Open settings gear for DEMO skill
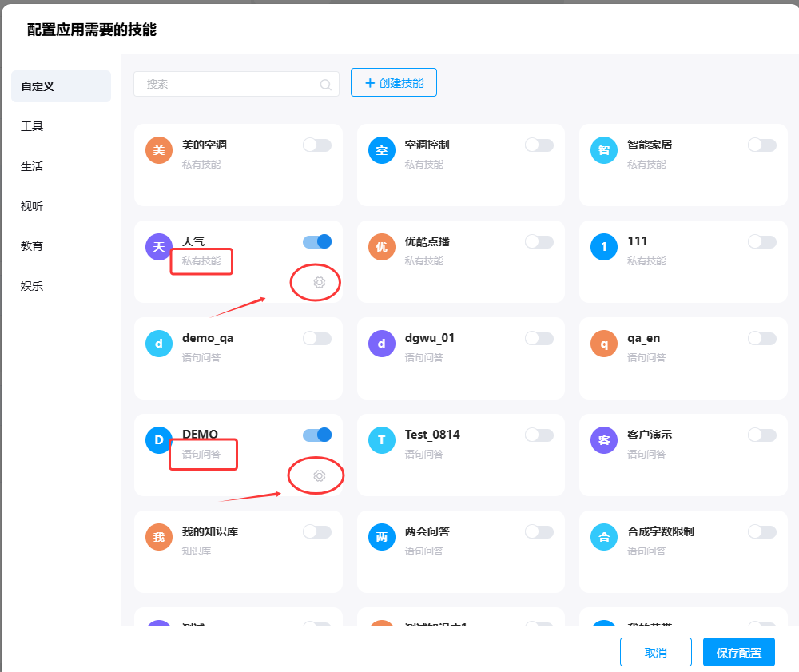Viewport: 799px width, 672px height. (x=319, y=475)
